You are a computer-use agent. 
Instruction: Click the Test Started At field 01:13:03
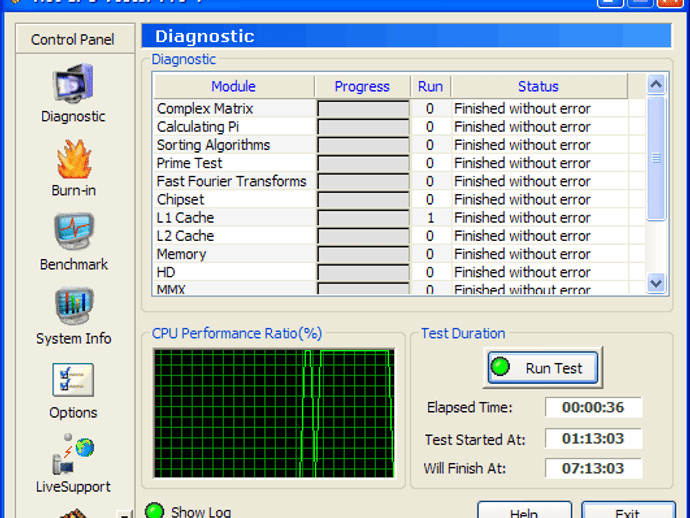593,438
